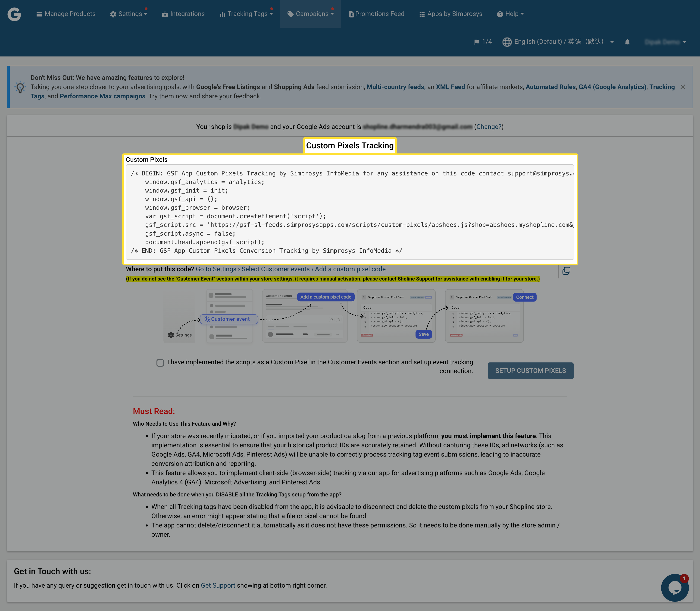Open the Get Support link
The image size is (700, 611).
[218, 586]
